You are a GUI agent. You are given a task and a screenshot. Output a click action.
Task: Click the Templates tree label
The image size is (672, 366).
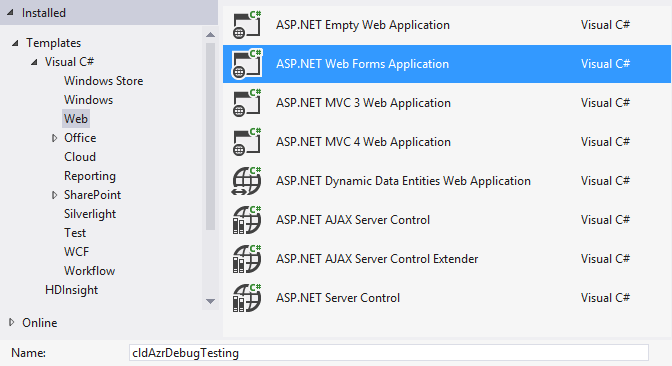click(x=54, y=43)
